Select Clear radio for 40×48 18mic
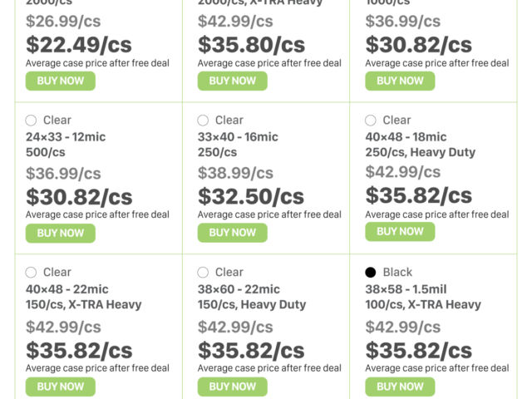Image resolution: width=532 pixels, height=399 pixels. tap(371, 121)
